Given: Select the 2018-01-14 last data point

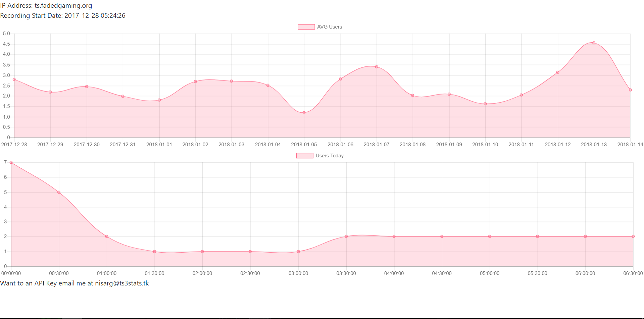Looking at the screenshot, I should tap(630, 90).
